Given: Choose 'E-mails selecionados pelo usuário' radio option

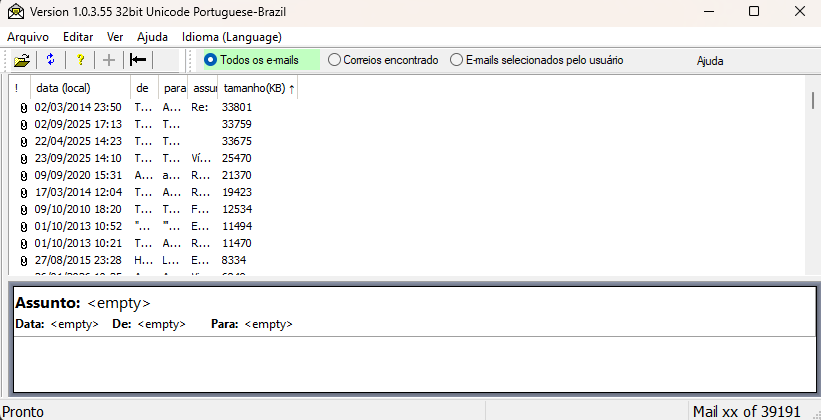Looking at the screenshot, I should pyautogui.click(x=457, y=60).
